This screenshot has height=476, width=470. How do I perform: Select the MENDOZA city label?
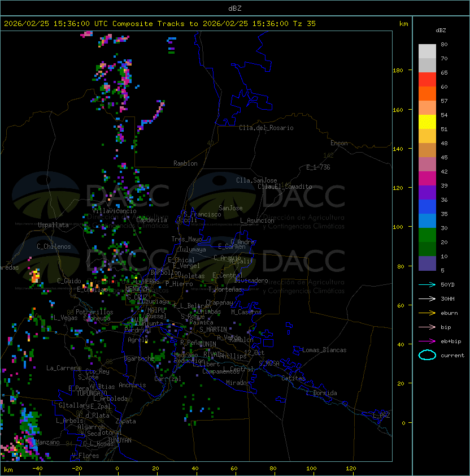coord(137,288)
